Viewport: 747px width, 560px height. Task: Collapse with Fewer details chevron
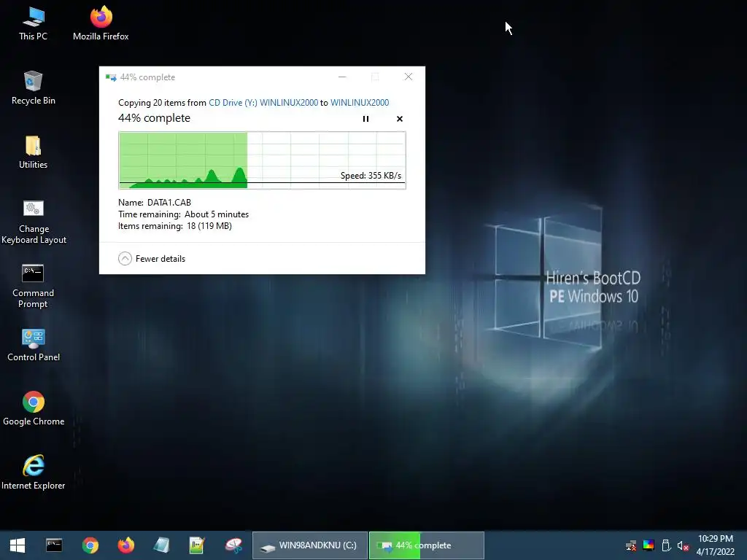(x=125, y=259)
